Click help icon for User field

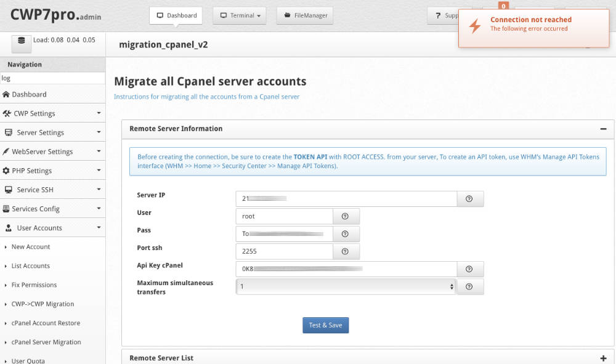[346, 216]
